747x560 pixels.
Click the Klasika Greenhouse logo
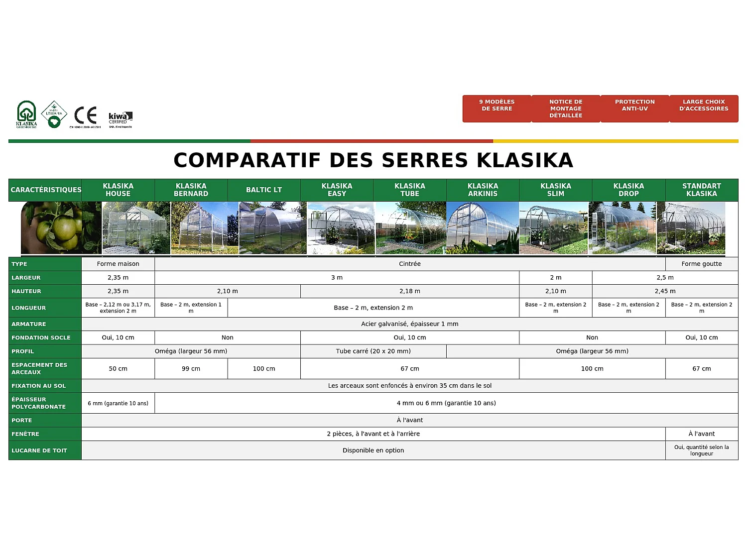[26, 114]
